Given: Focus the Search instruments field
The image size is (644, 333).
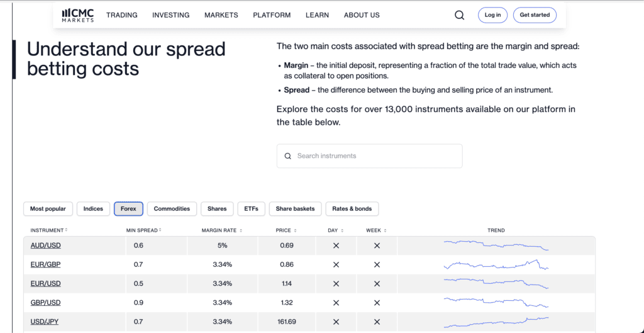Looking at the screenshot, I should tap(369, 156).
